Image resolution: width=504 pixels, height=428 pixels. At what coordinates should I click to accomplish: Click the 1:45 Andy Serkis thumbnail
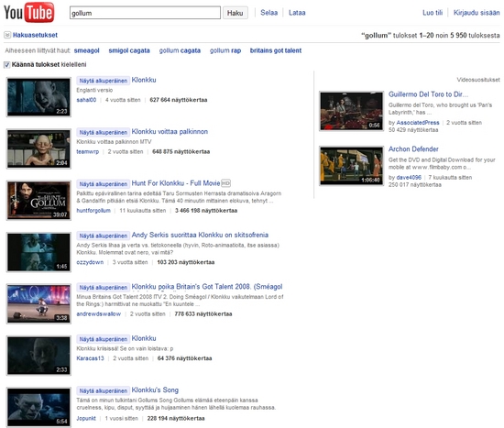(x=38, y=252)
